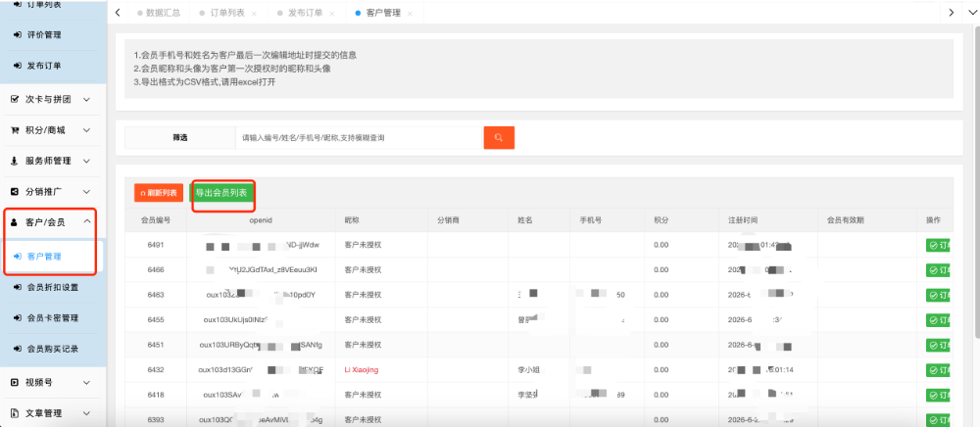The image size is (980, 427).
Task: Close the 发布订单 tab
Action: tap(332, 13)
